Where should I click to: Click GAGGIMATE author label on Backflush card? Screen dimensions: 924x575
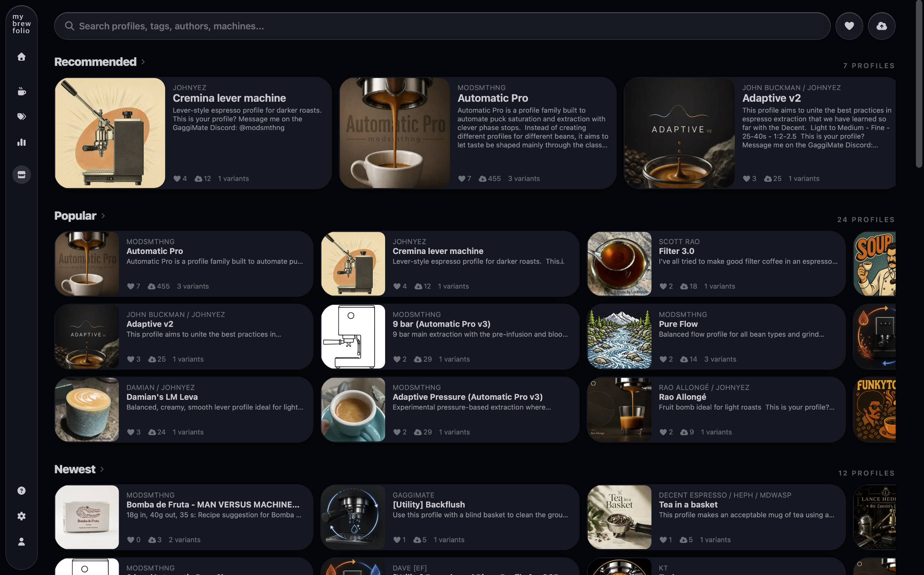[413, 495]
